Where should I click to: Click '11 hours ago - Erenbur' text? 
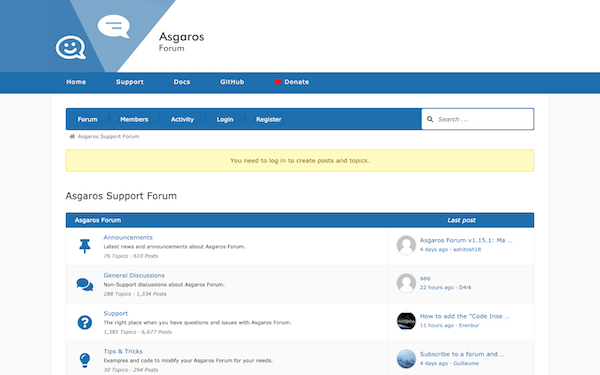coord(449,325)
